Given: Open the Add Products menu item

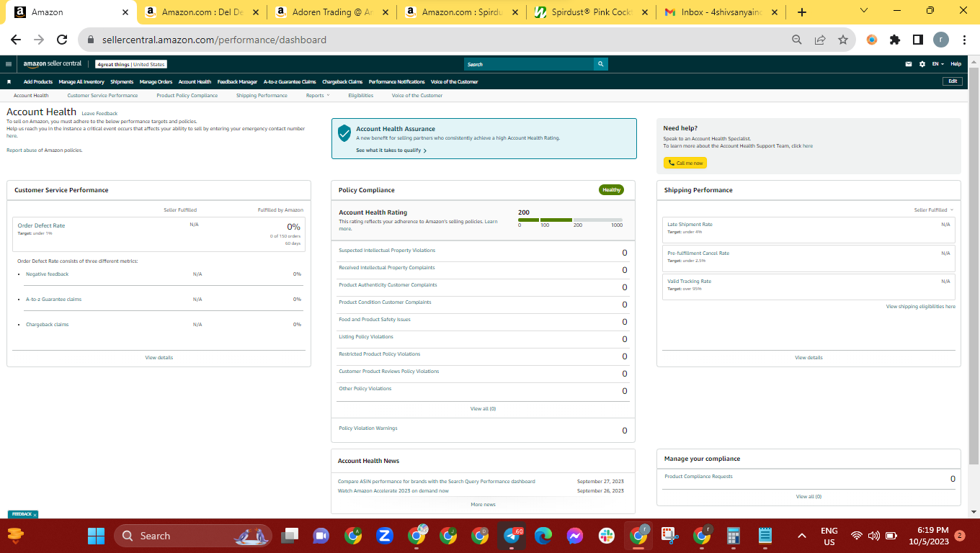Looking at the screenshot, I should tap(38, 81).
